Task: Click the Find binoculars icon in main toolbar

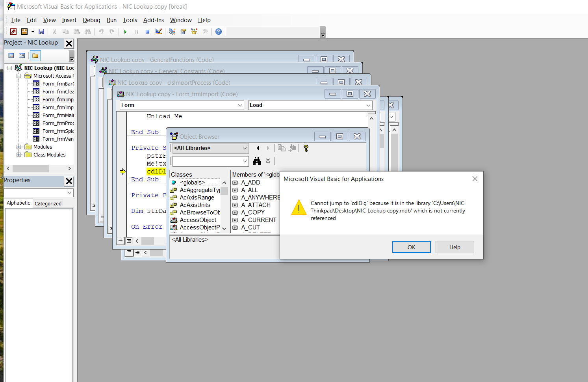Action: click(88, 32)
